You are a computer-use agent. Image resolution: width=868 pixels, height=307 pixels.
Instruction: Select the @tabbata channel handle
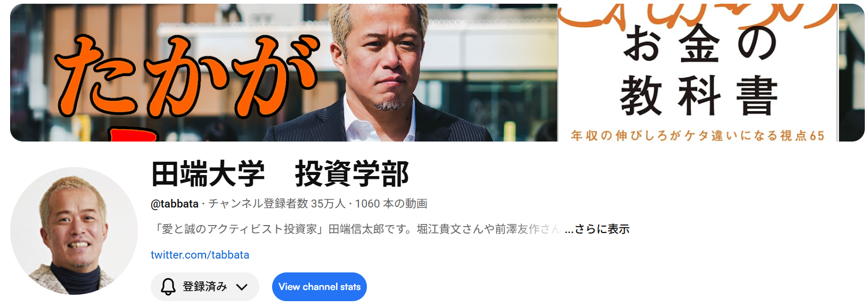(x=175, y=204)
